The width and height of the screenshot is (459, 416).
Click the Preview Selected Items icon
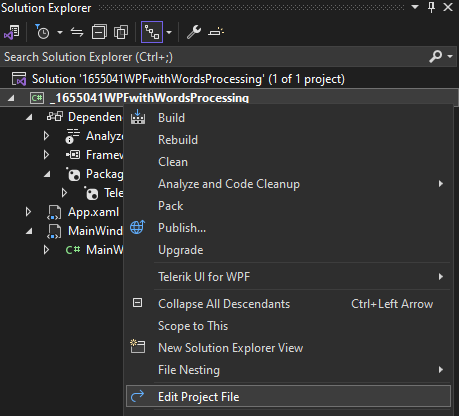(216, 32)
